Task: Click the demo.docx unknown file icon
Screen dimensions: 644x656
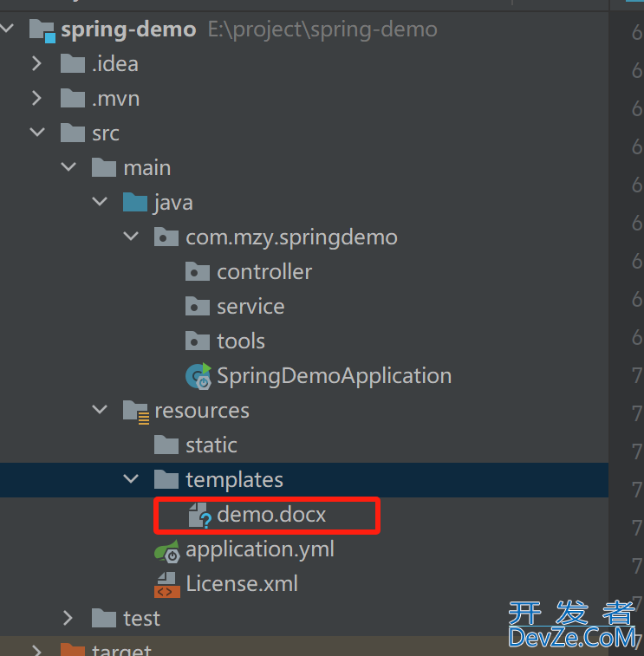Action: tap(199, 516)
